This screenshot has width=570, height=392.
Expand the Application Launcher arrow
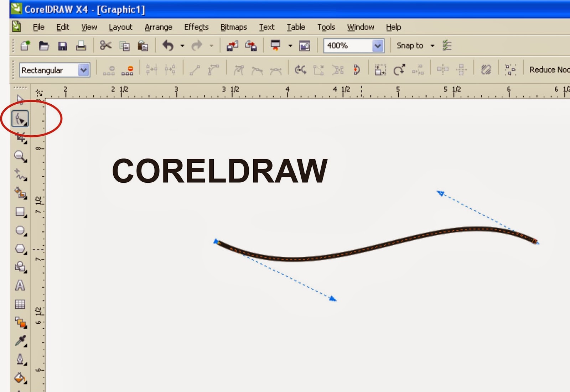pyautogui.click(x=290, y=46)
